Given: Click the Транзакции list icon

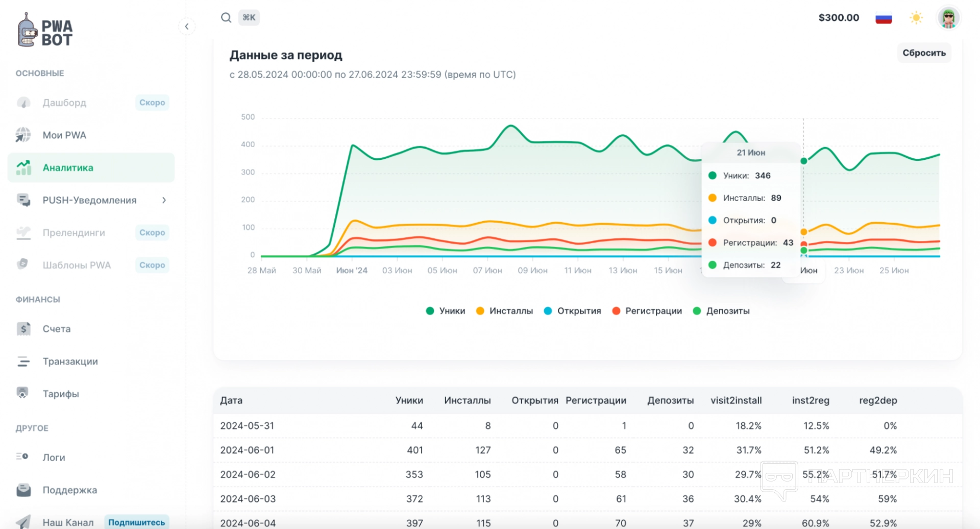Looking at the screenshot, I should point(23,362).
